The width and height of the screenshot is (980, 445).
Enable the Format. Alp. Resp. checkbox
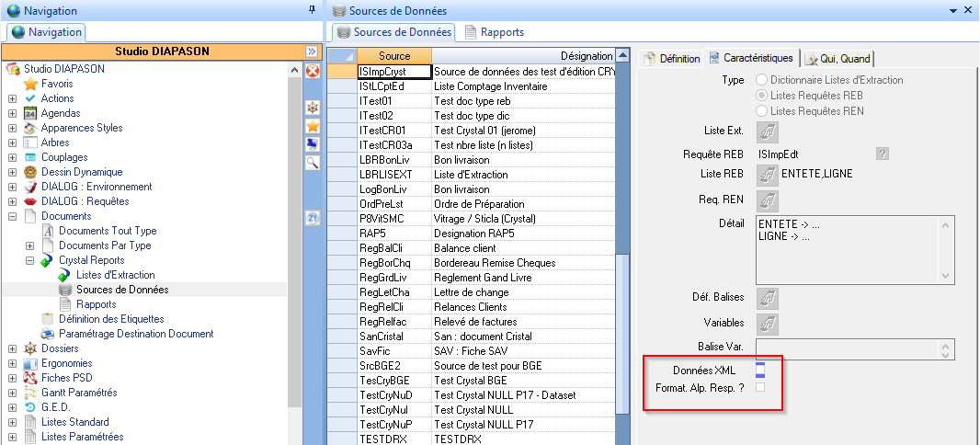pyautogui.click(x=760, y=388)
